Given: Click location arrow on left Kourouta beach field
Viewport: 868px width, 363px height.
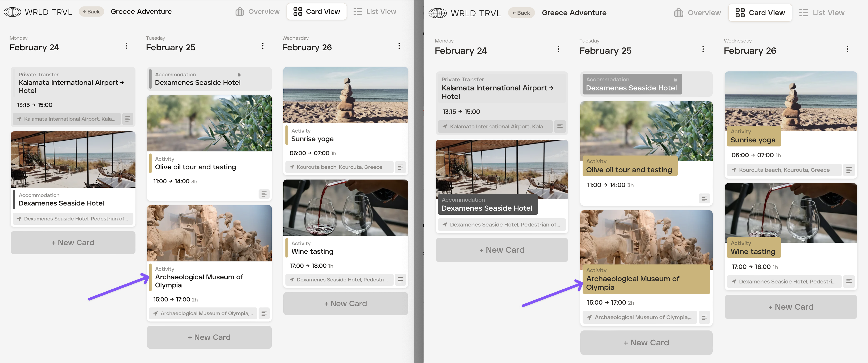Looking at the screenshot, I should tap(292, 167).
